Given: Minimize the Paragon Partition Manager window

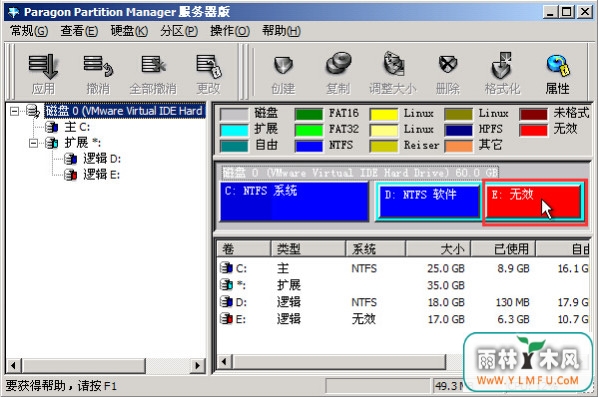Looking at the screenshot, I should pos(550,12).
